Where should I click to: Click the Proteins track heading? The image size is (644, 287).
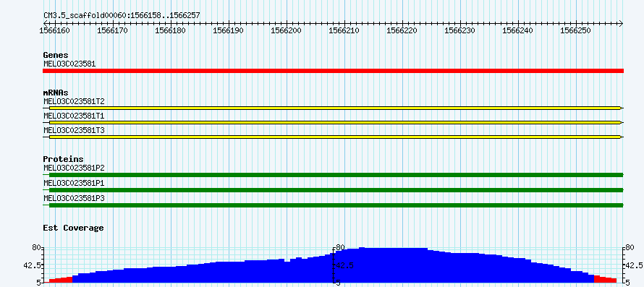click(63, 159)
